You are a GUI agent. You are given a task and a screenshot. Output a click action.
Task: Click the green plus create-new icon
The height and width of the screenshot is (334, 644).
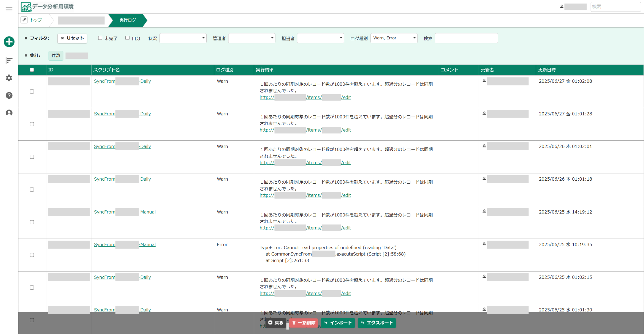9,42
